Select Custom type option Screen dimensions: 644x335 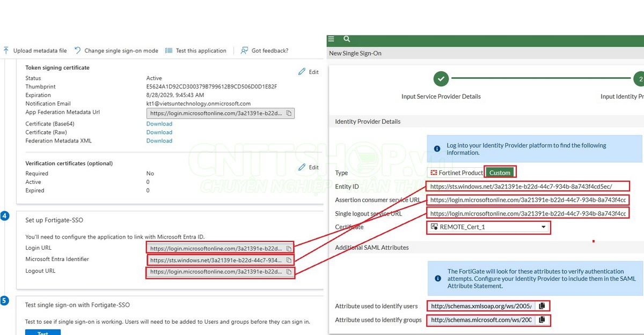click(x=500, y=173)
